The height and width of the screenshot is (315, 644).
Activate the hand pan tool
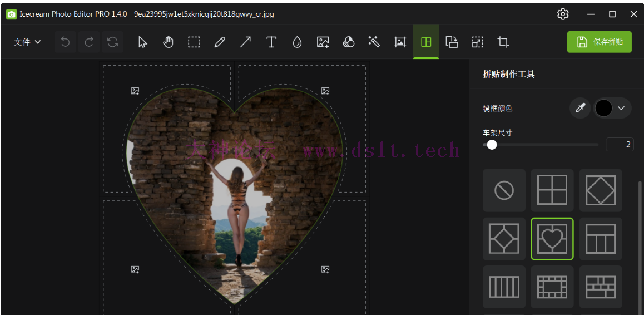[169, 42]
